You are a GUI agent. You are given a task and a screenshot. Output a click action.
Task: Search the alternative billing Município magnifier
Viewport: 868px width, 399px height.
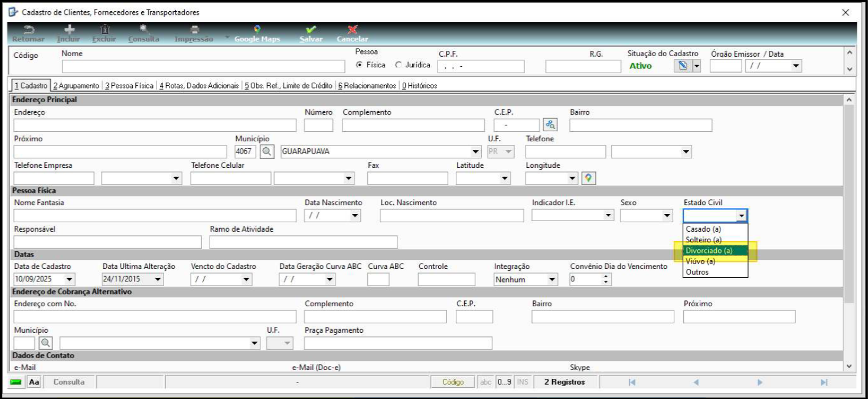(x=45, y=343)
